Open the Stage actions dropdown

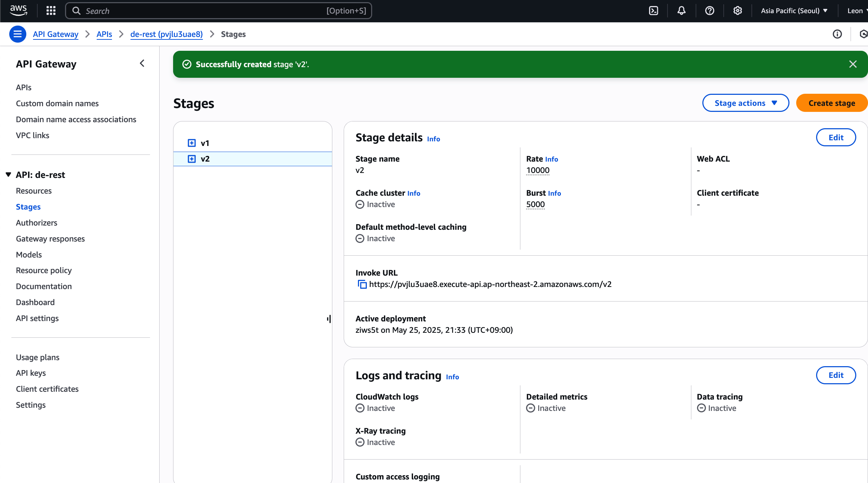(745, 103)
